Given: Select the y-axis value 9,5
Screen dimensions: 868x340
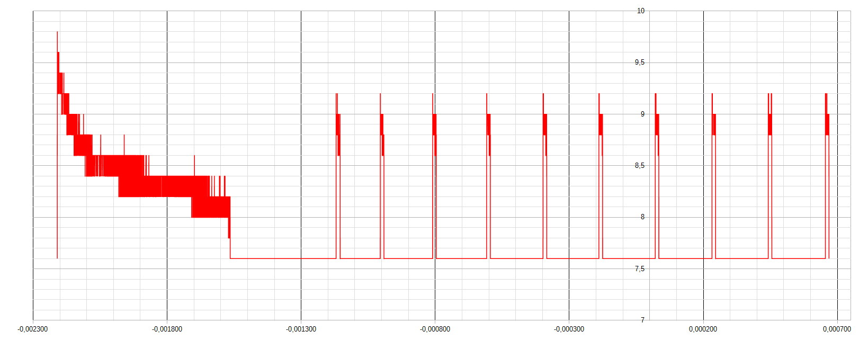Looking at the screenshot, I should click(x=640, y=62).
